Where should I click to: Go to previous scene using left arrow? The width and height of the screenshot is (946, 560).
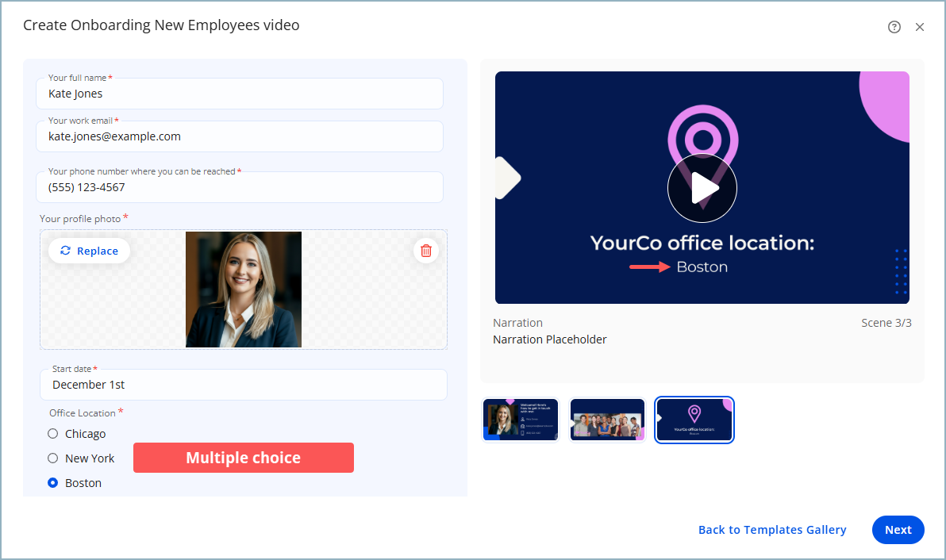pos(506,178)
